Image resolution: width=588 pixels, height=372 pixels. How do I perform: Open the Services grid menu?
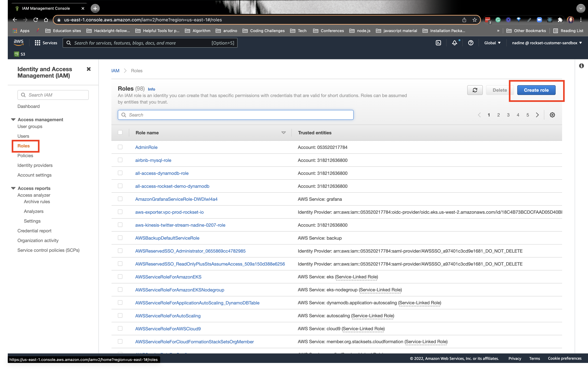pos(46,43)
